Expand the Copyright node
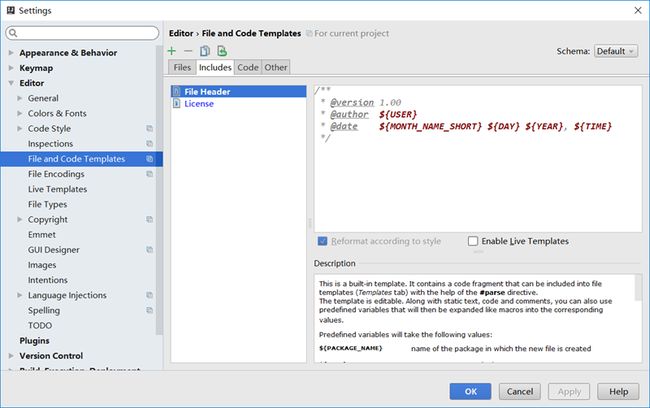Image resolution: width=650 pixels, height=408 pixels. click(x=19, y=219)
